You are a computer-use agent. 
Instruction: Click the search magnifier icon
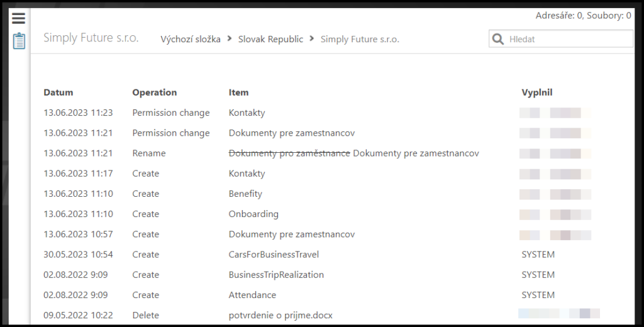pos(498,39)
